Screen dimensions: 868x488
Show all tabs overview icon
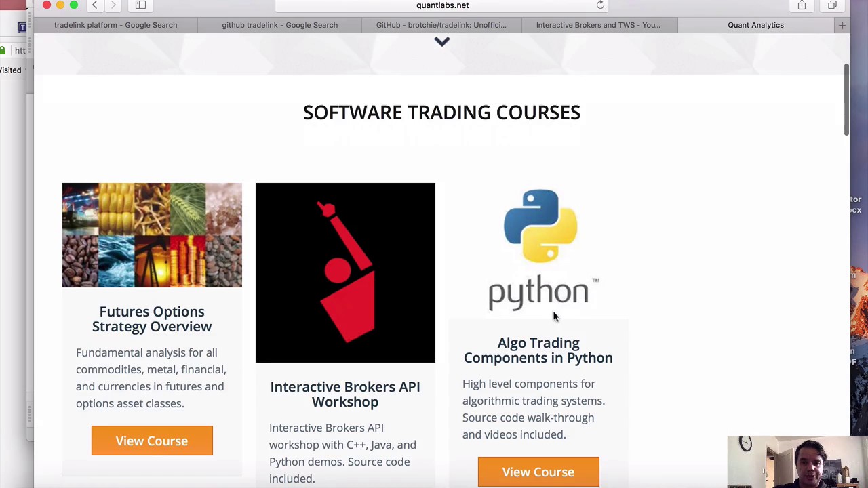click(832, 5)
